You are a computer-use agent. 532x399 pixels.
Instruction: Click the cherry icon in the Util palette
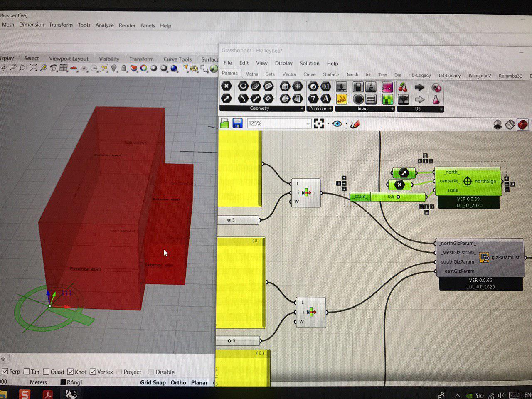coord(403,87)
